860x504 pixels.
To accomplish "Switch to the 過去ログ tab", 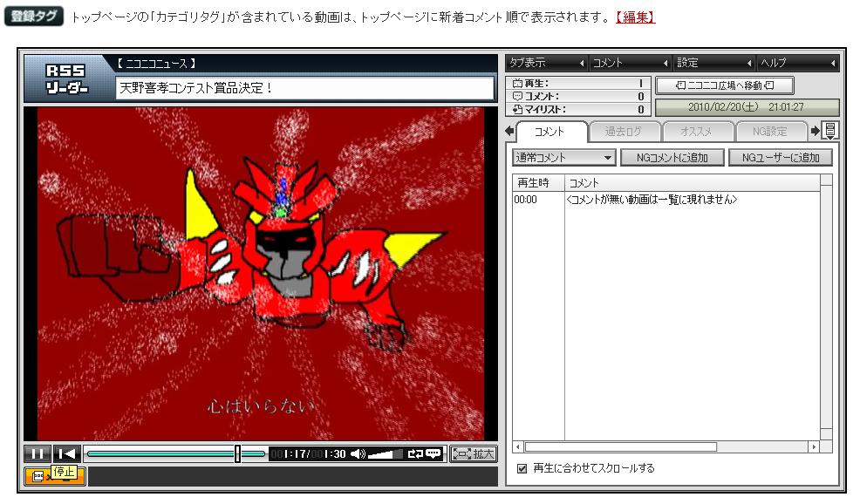I will coord(624,132).
